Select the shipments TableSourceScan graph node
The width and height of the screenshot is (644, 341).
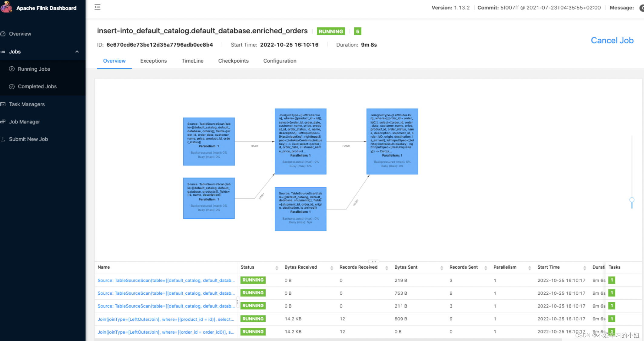tap(300, 209)
